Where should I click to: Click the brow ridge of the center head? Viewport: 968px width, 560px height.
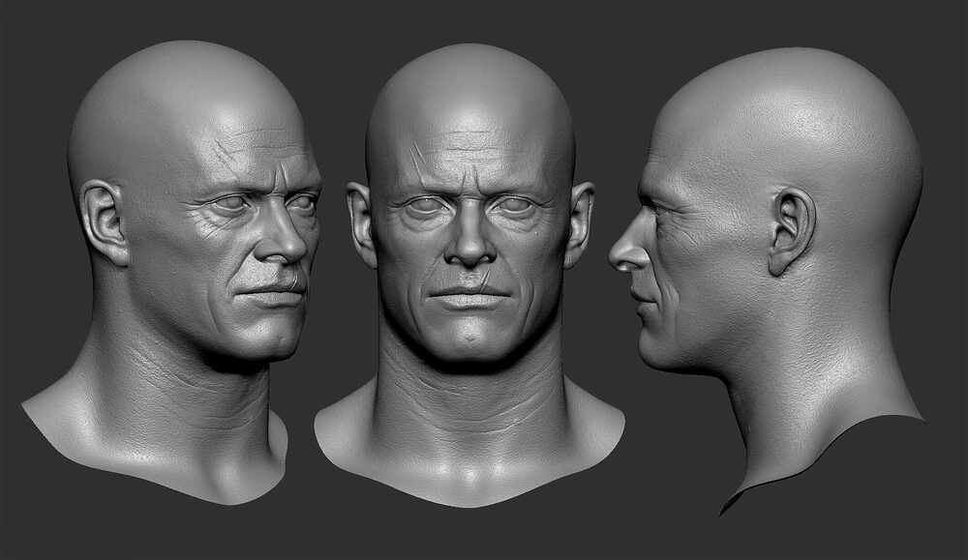[469, 189]
